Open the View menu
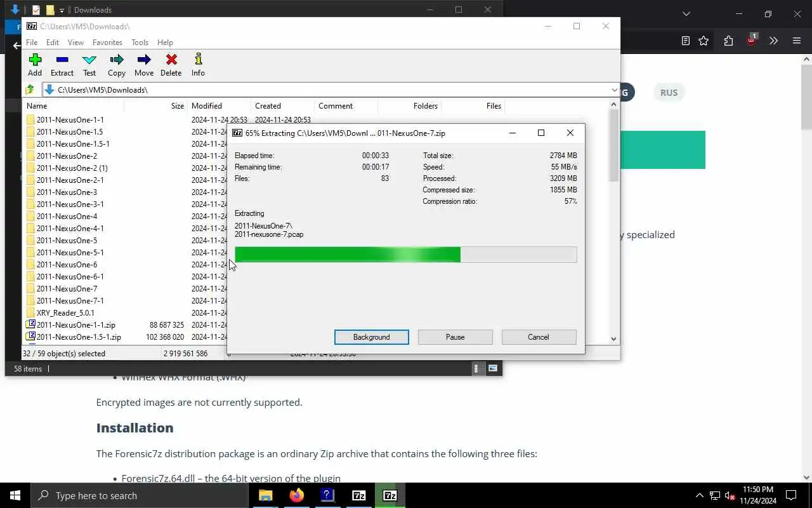The width and height of the screenshot is (812, 508). [x=75, y=43]
